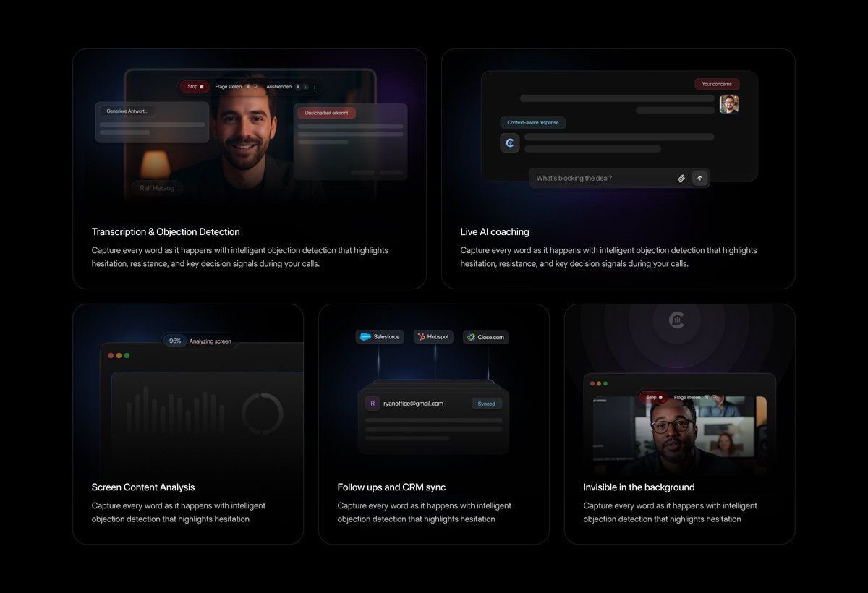The image size is (868, 593).
Task: Click the Your concerns tag
Action: [x=717, y=84]
